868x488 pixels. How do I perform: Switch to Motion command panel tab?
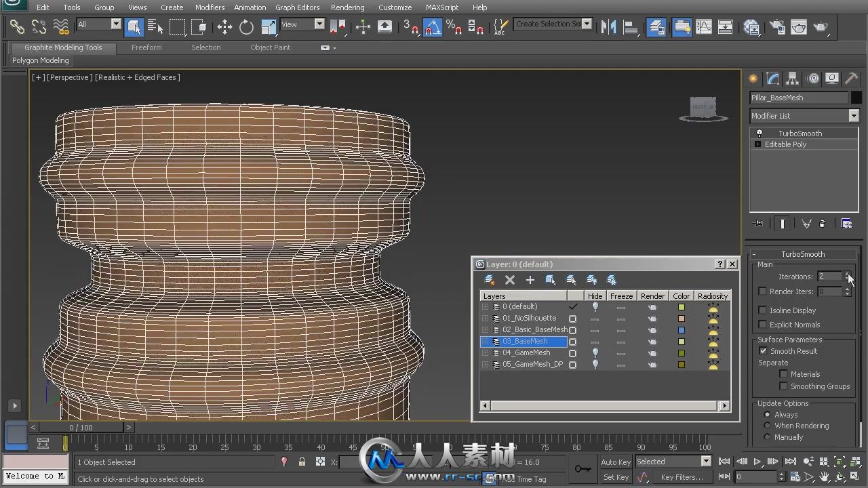coord(813,79)
